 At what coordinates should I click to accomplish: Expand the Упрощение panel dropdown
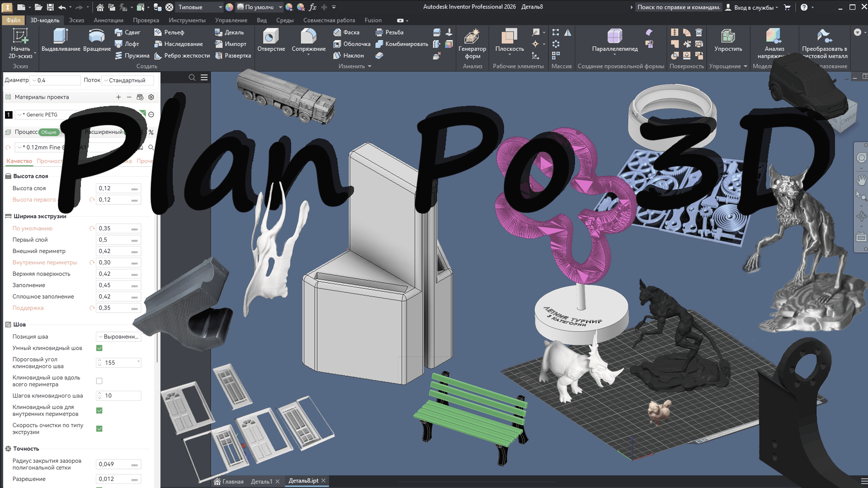(728, 66)
